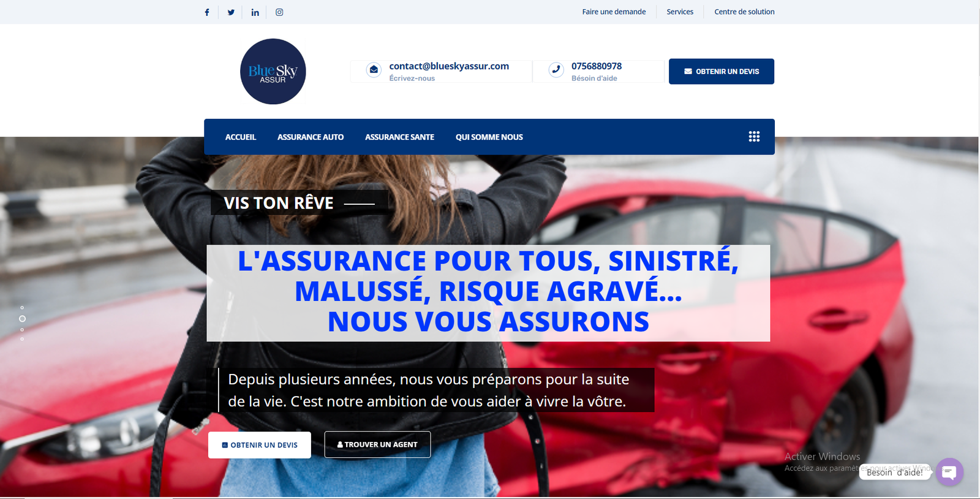This screenshot has height=499, width=980.
Task: Go to the Accueil menu item
Action: pos(241,137)
